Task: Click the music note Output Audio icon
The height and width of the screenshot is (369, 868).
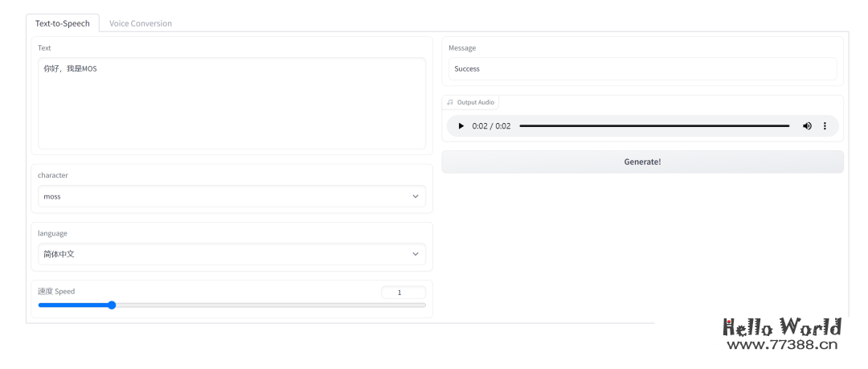Action: click(x=450, y=102)
